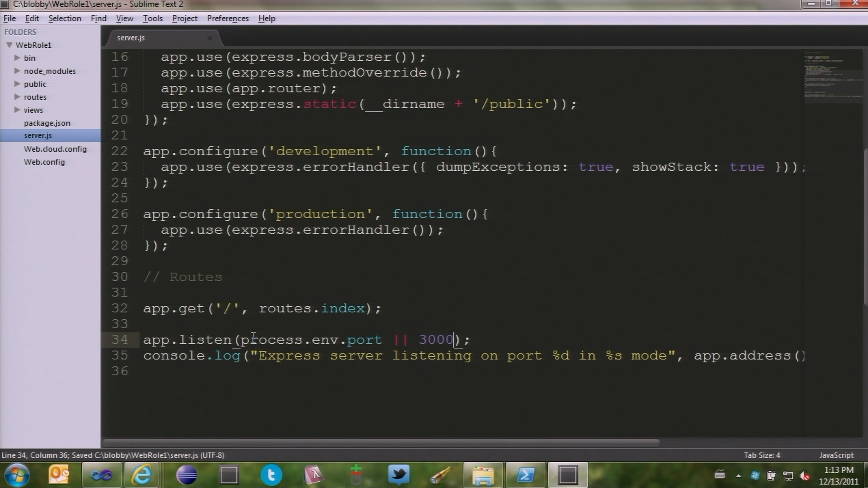Screen dimensions: 868x488
Task: Close the server.js tab with its x
Action: tap(210, 38)
